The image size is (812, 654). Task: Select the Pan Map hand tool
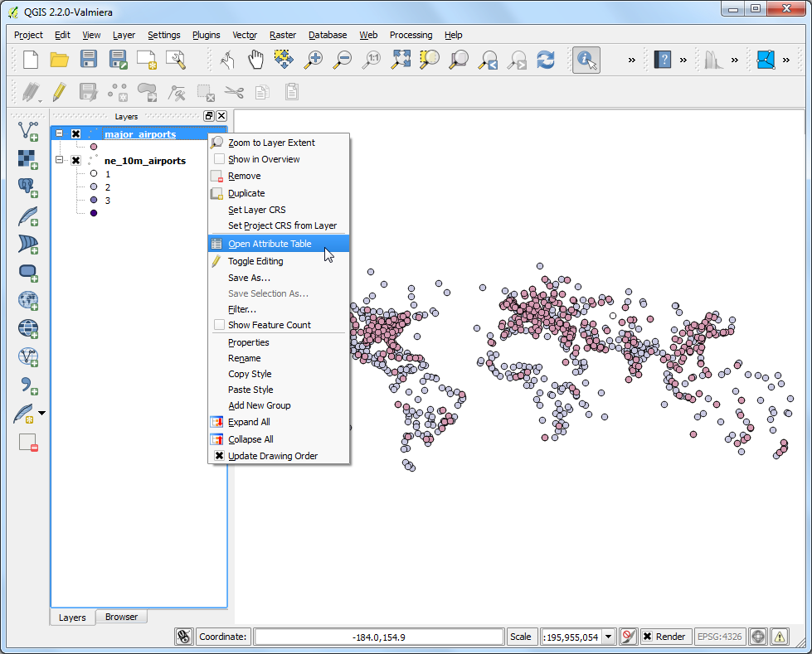tap(255, 60)
